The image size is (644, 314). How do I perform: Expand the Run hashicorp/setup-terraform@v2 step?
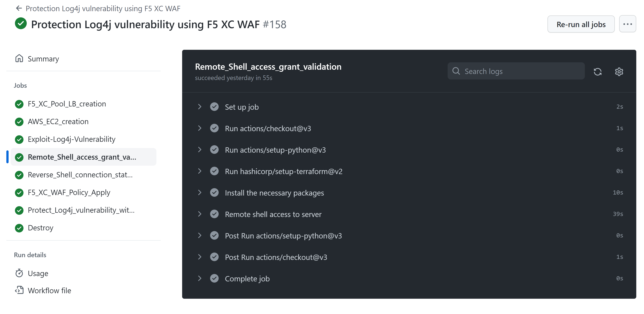pyautogui.click(x=199, y=171)
